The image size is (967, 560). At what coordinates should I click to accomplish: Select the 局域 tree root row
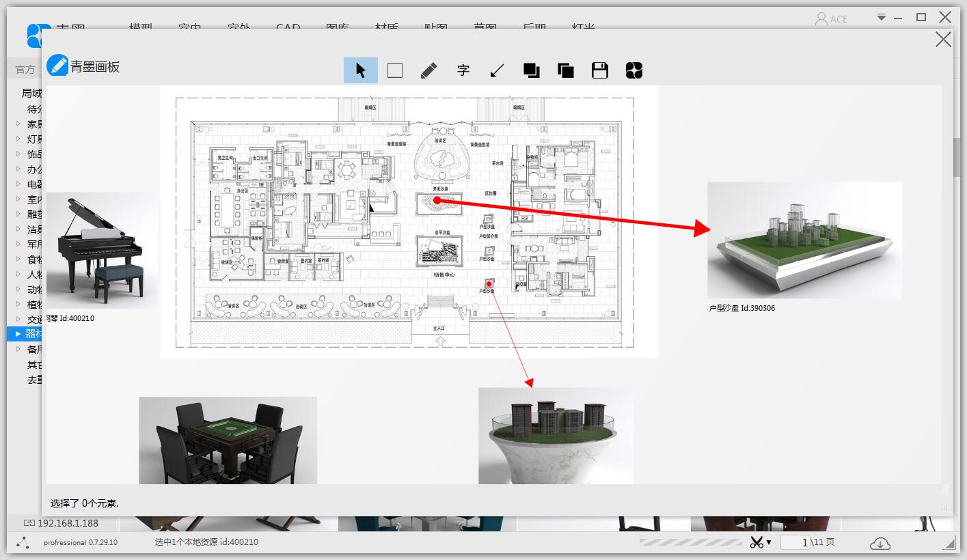31,94
